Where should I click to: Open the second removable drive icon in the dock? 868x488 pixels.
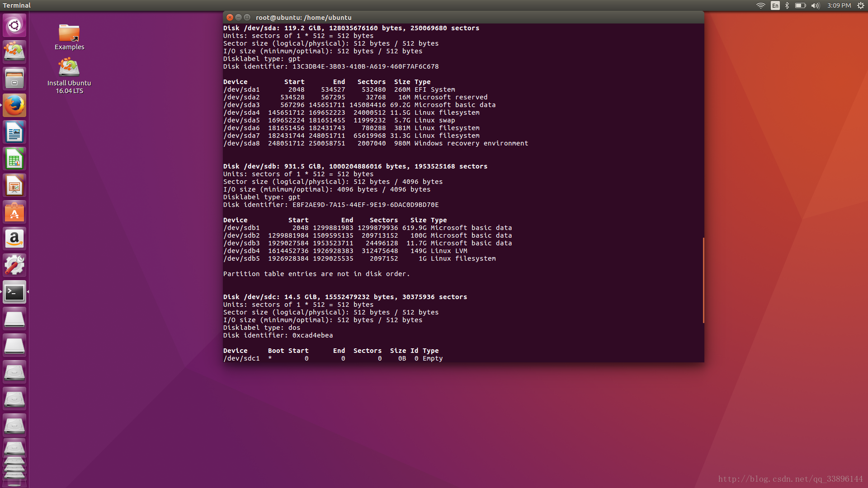(14, 345)
